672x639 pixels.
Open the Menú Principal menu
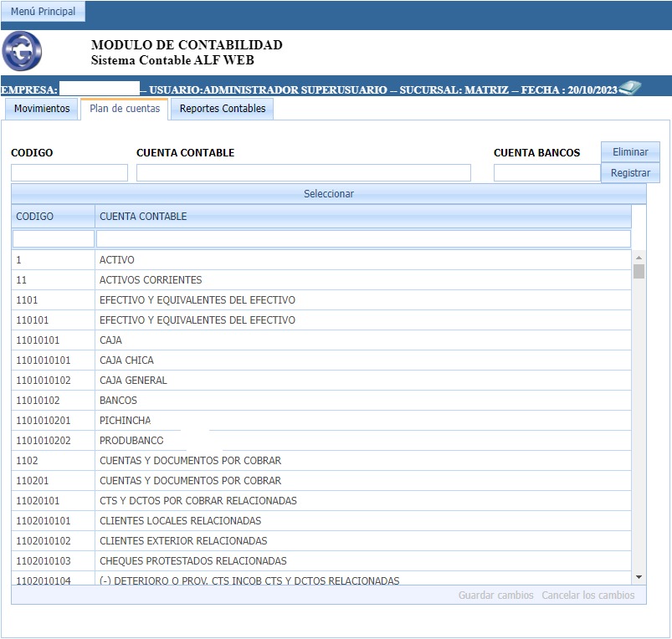tap(43, 12)
